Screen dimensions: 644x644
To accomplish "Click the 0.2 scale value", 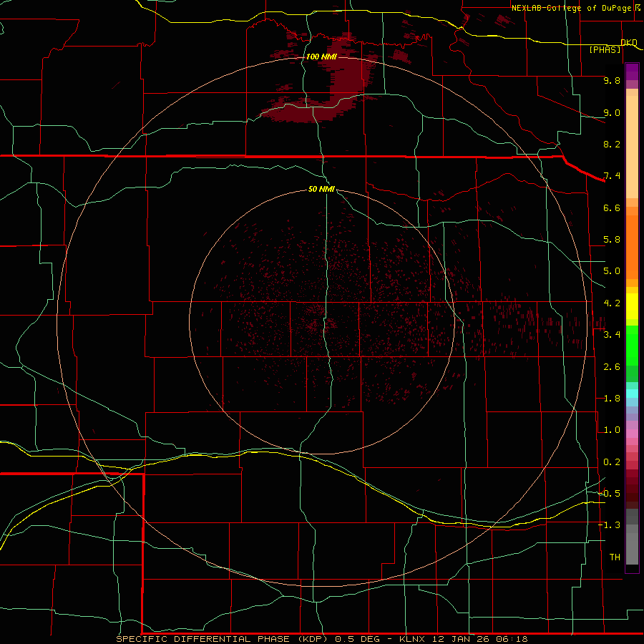I will 612,462.
